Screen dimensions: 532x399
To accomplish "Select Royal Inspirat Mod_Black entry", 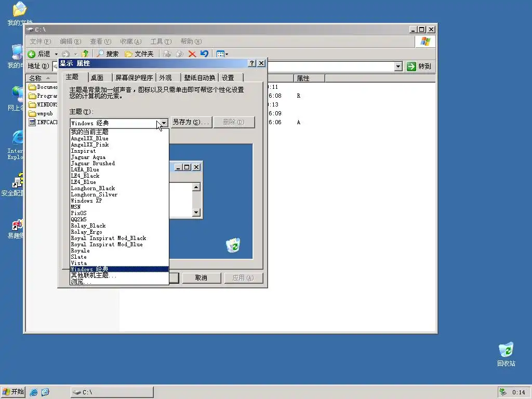I will point(119,238).
